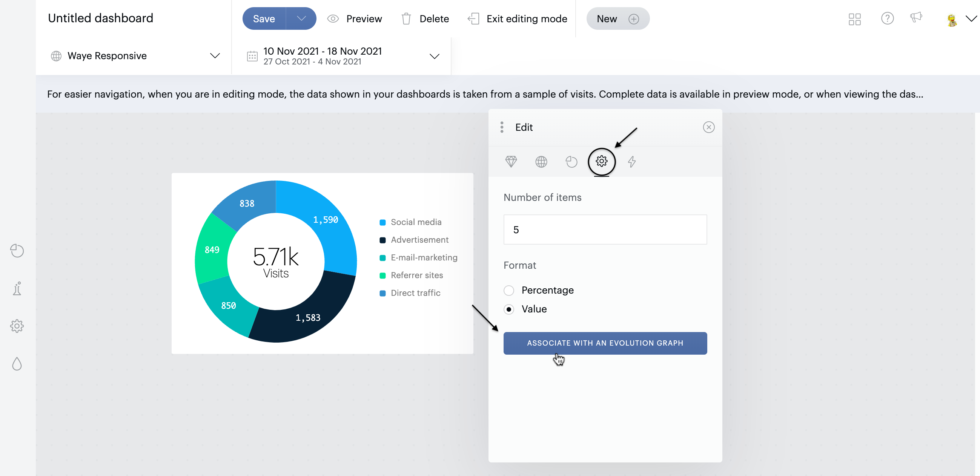Open the pie chart tab in Edit panel

coord(571,162)
